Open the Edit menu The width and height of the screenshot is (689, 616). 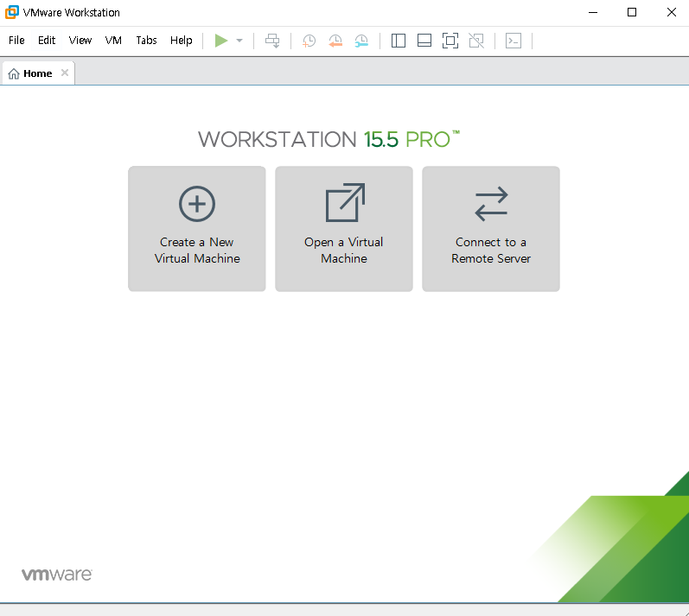click(x=47, y=41)
